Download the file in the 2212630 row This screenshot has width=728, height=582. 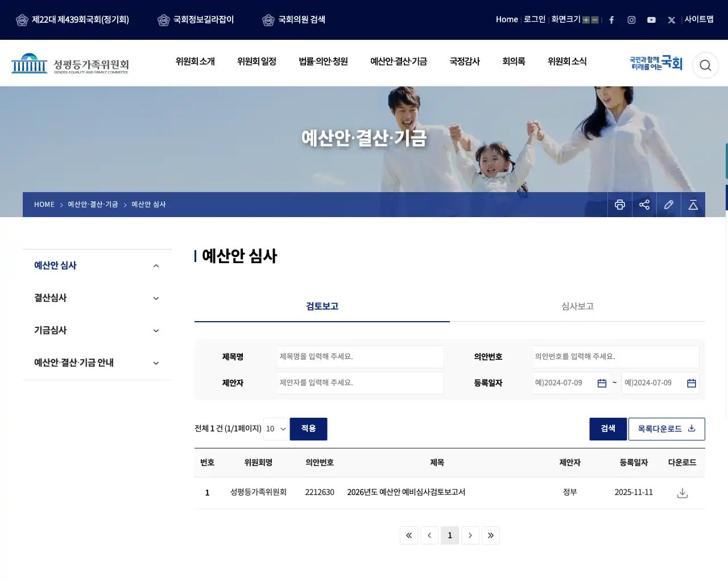pos(682,493)
